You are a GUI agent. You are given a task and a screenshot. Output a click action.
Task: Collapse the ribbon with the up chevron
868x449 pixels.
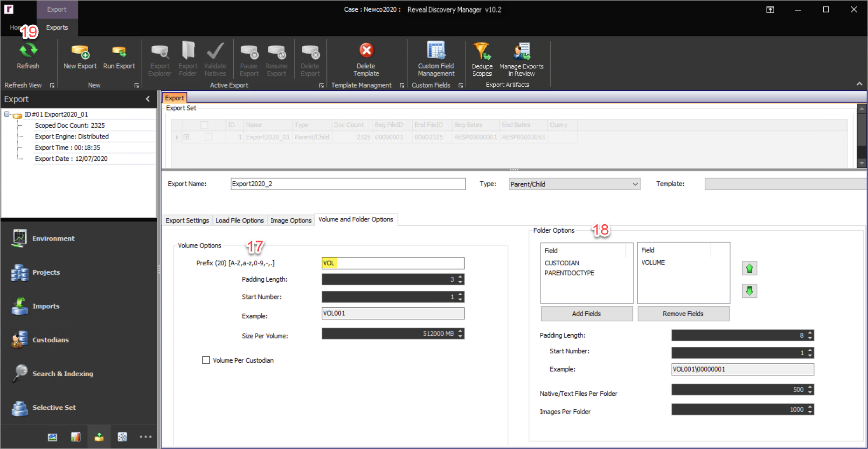859,84
